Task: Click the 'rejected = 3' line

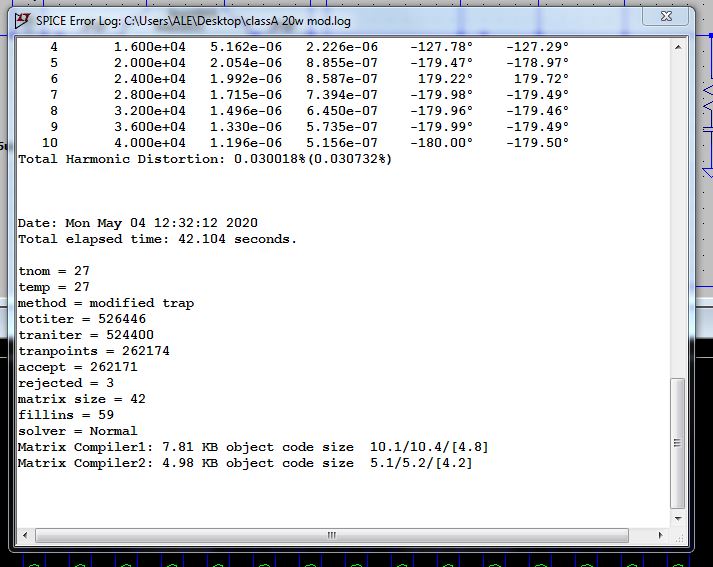Action: tap(66, 383)
